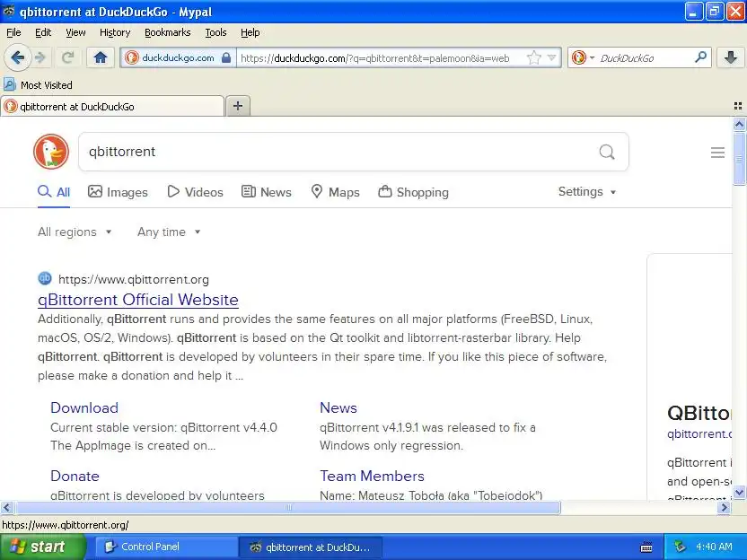Open the qBittorrent Official Website link
The image size is (747, 560).
(138, 300)
